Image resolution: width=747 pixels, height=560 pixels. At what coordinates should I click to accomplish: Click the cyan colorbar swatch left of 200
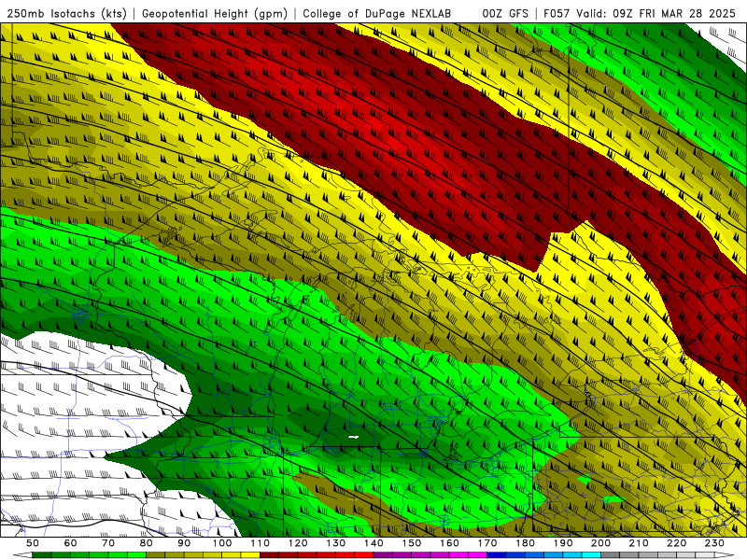tap(591, 555)
